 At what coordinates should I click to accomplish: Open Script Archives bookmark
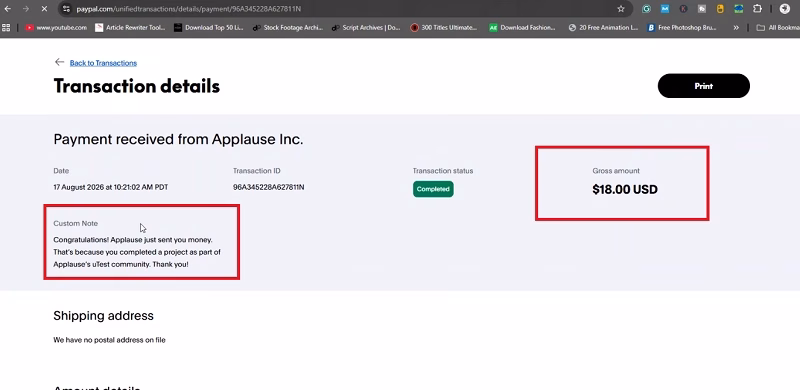366,28
